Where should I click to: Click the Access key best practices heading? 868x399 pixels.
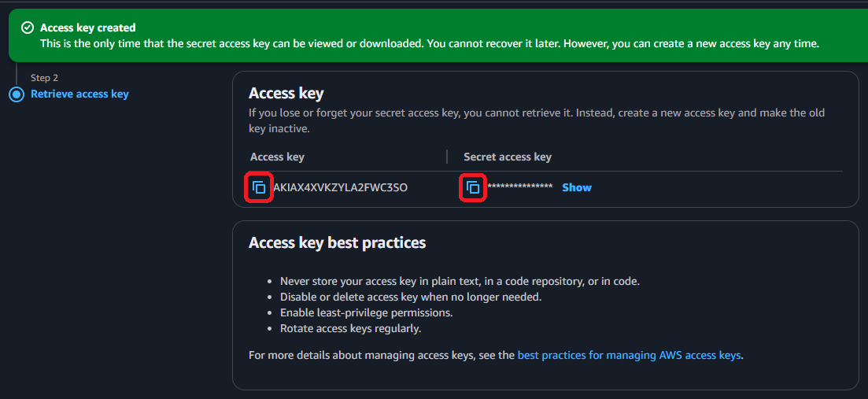pos(337,243)
